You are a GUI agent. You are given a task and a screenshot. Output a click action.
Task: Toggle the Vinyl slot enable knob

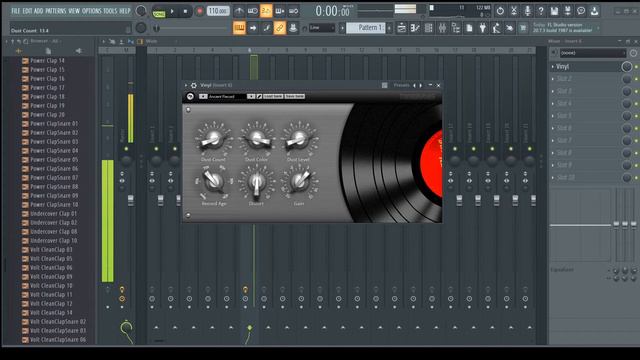tap(627, 67)
